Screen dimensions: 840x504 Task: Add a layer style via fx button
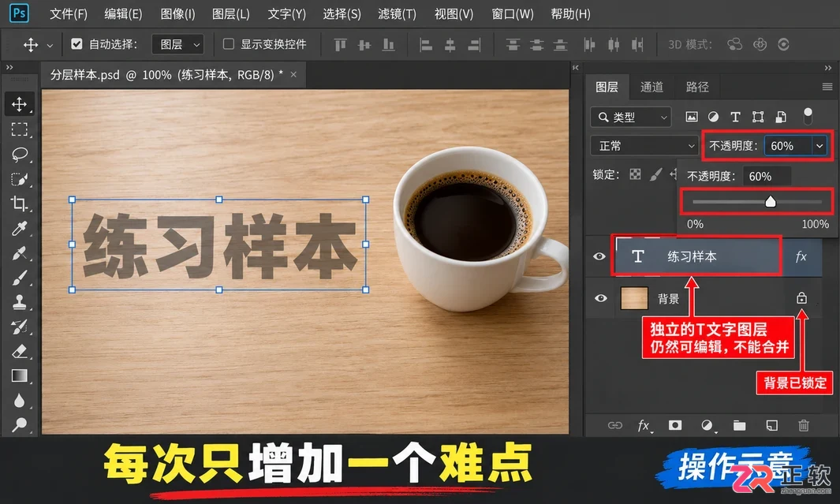644,426
